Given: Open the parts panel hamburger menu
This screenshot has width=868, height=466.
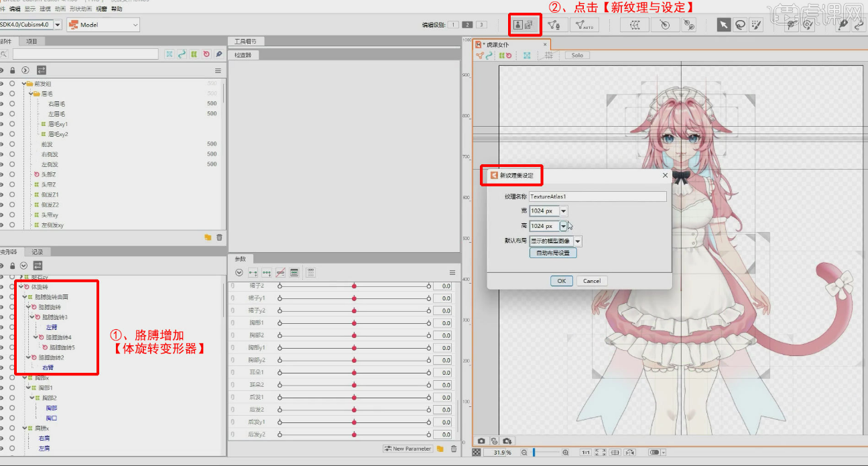Looking at the screenshot, I should 218,70.
